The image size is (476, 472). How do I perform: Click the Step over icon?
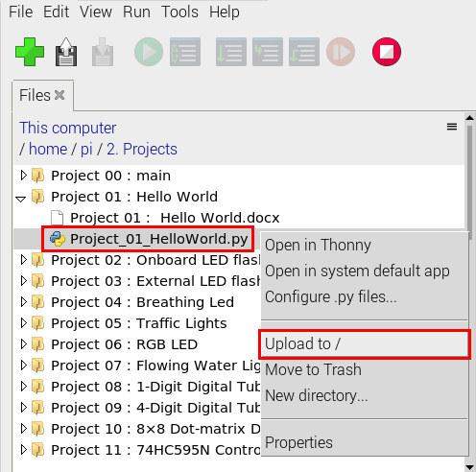(231, 52)
